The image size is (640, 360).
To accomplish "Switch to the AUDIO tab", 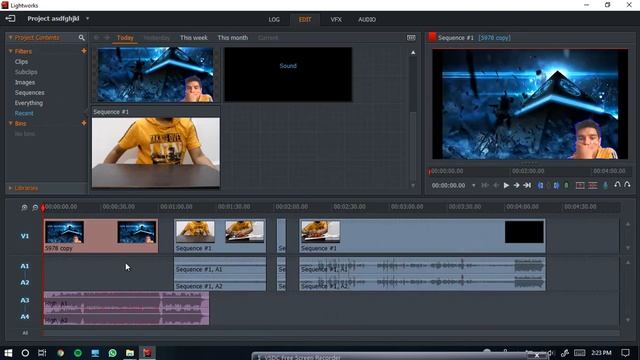I will click(x=367, y=19).
